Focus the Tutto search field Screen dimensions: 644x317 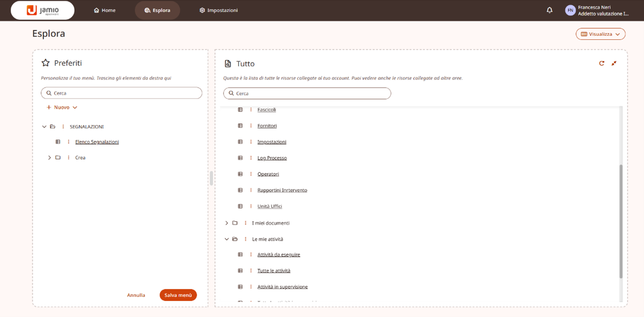pyautogui.click(x=307, y=93)
